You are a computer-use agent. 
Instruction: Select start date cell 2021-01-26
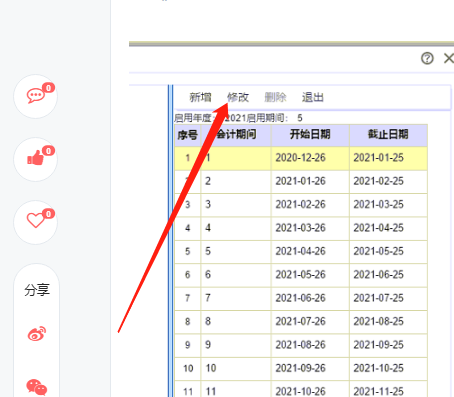[310, 181]
